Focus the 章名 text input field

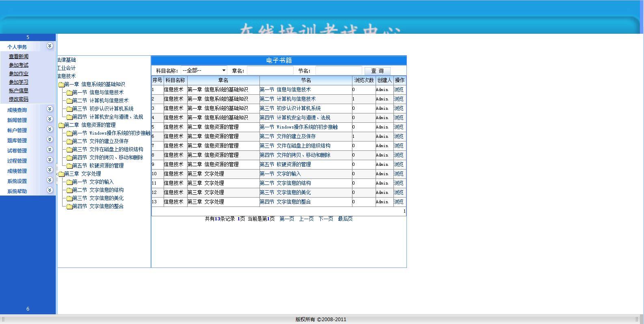tap(270, 71)
